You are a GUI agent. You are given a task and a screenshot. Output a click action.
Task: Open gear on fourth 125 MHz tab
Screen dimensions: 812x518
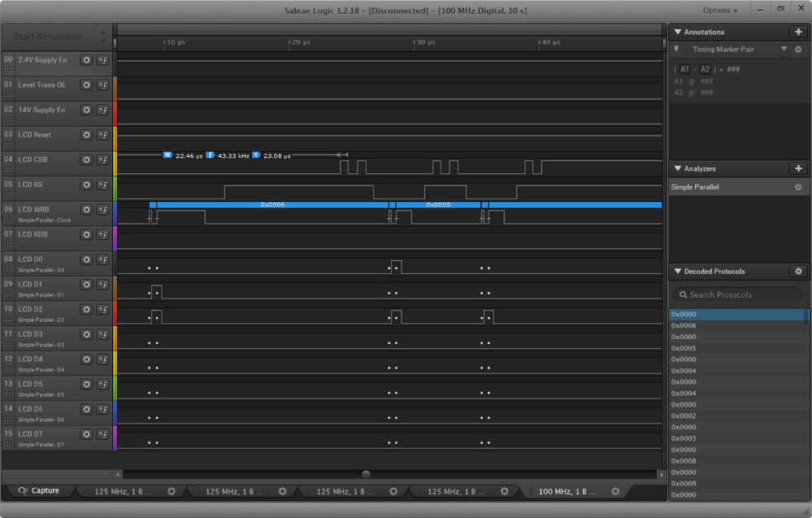click(x=505, y=491)
